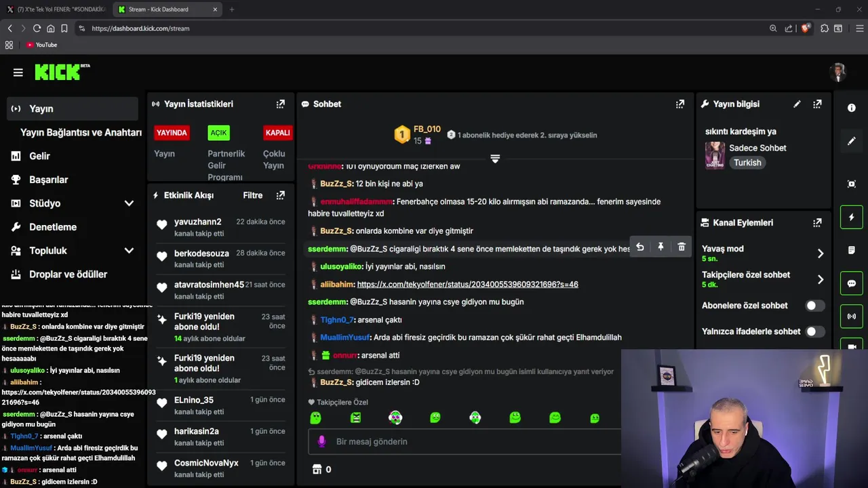Image resolution: width=868 pixels, height=488 pixels.
Task: Open the hamburger menu beside the Kick logo
Action: (x=18, y=73)
